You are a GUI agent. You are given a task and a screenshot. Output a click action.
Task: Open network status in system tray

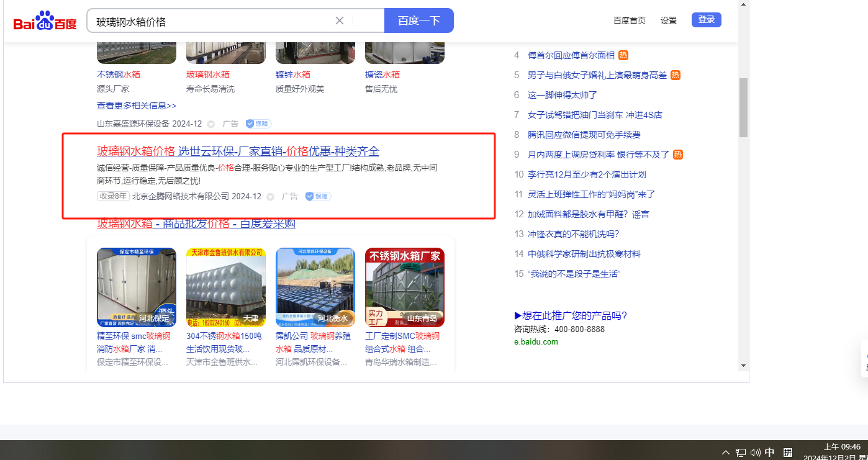tap(741, 453)
